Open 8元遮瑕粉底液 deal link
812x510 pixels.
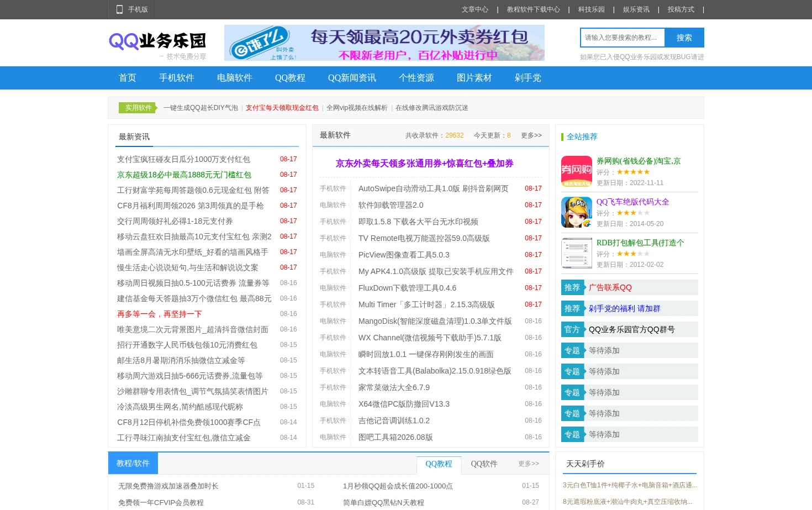click(628, 502)
